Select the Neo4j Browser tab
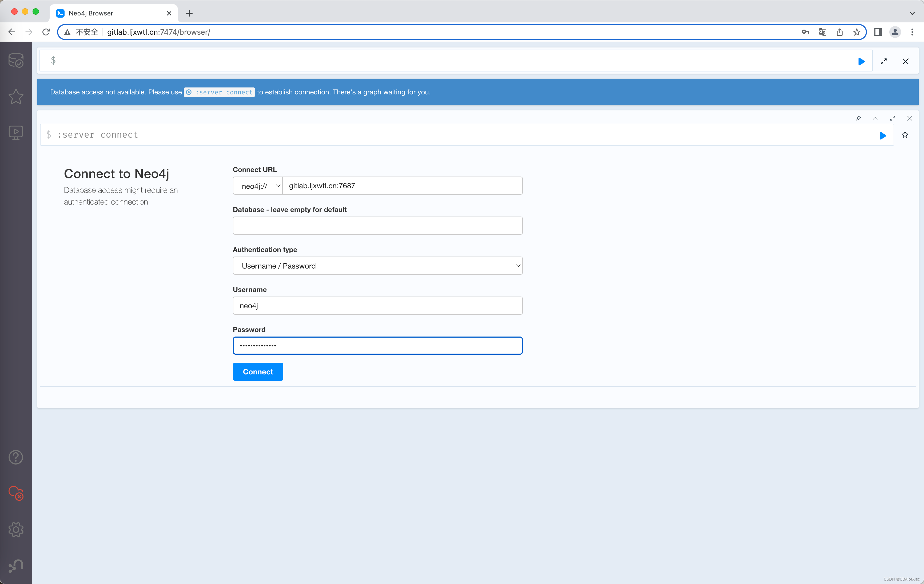The width and height of the screenshot is (924, 584). coord(114,13)
